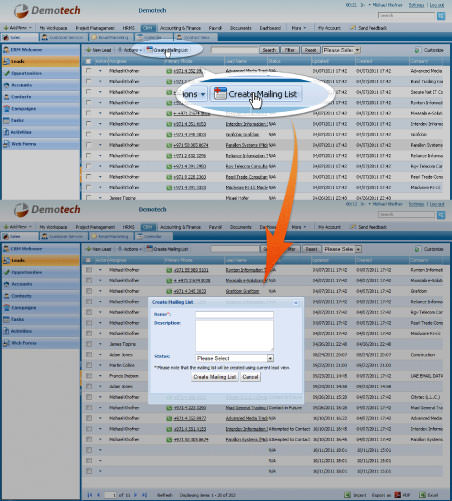
Task: Tick checkbox of Advanced Media row, upper screenshot
Action: tap(88, 71)
